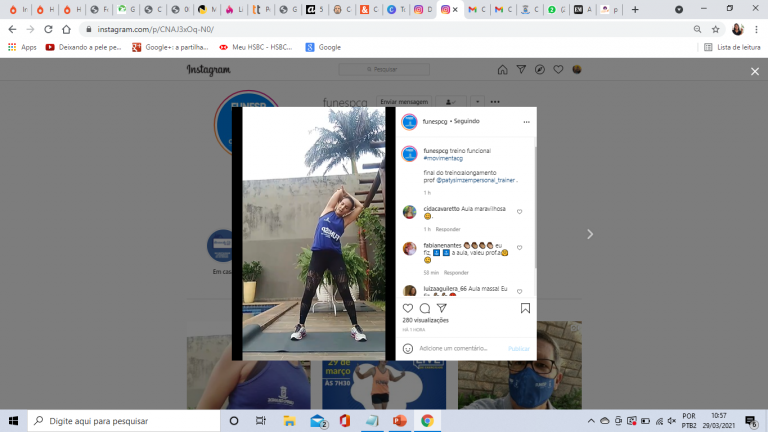Viewport: 768px width, 432px height.
Task: Open the Lista de leitura reading list
Action: tap(733, 47)
